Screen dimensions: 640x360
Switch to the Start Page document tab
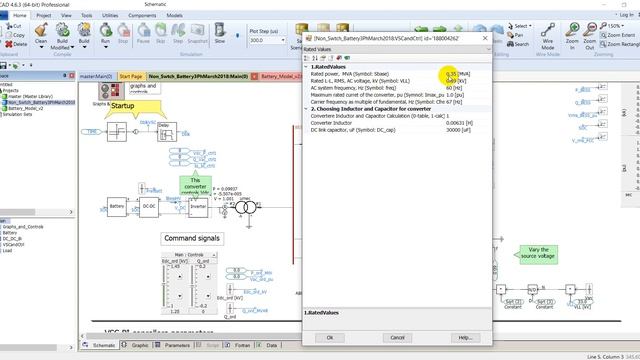pos(131,76)
